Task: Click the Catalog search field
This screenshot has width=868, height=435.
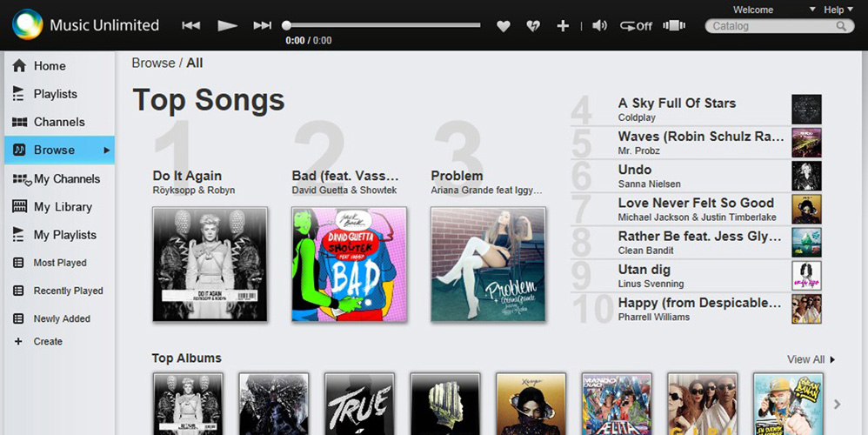Action: (x=779, y=26)
